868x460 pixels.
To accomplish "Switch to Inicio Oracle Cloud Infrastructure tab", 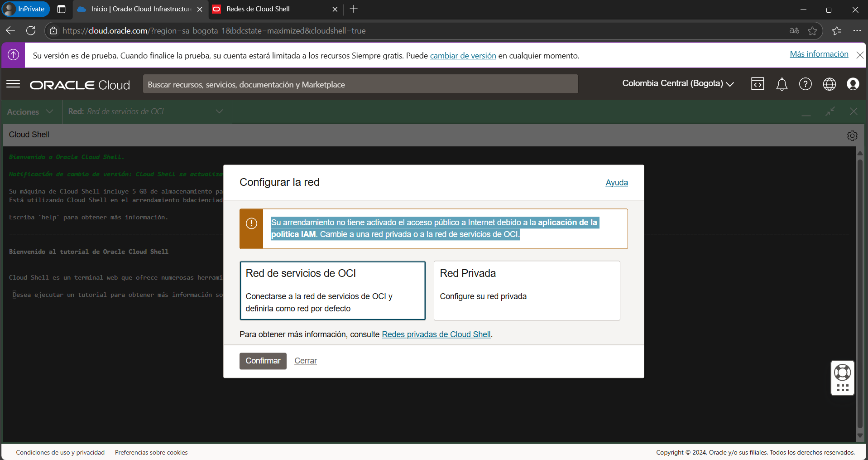I will (140, 9).
